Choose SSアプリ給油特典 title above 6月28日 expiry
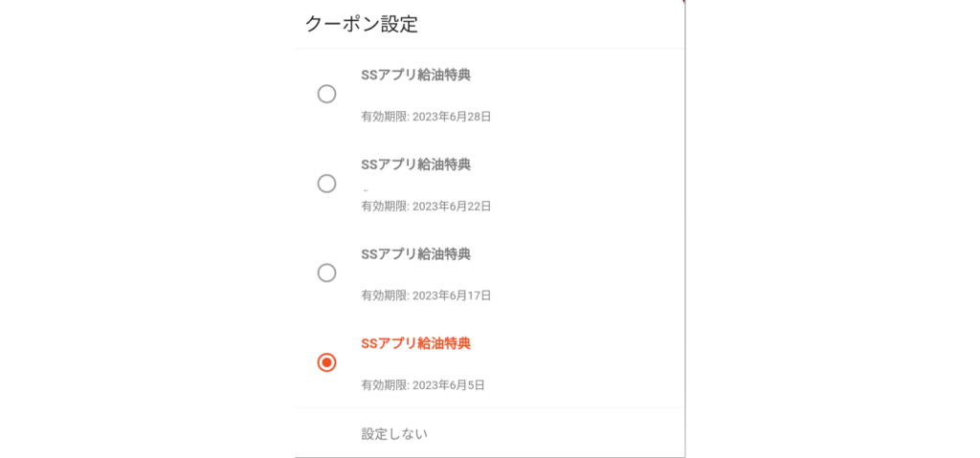The height and width of the screenshot is (458, 980). (415, 76)
